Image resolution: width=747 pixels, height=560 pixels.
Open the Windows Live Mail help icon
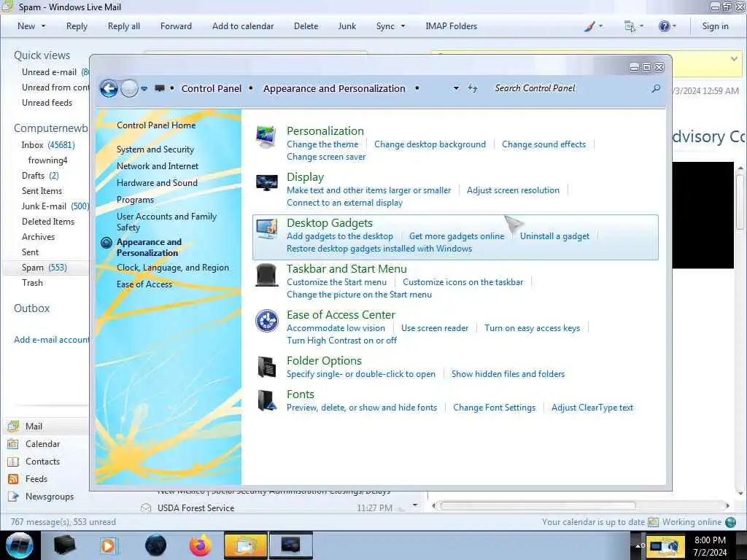click(x=664, y=26)
